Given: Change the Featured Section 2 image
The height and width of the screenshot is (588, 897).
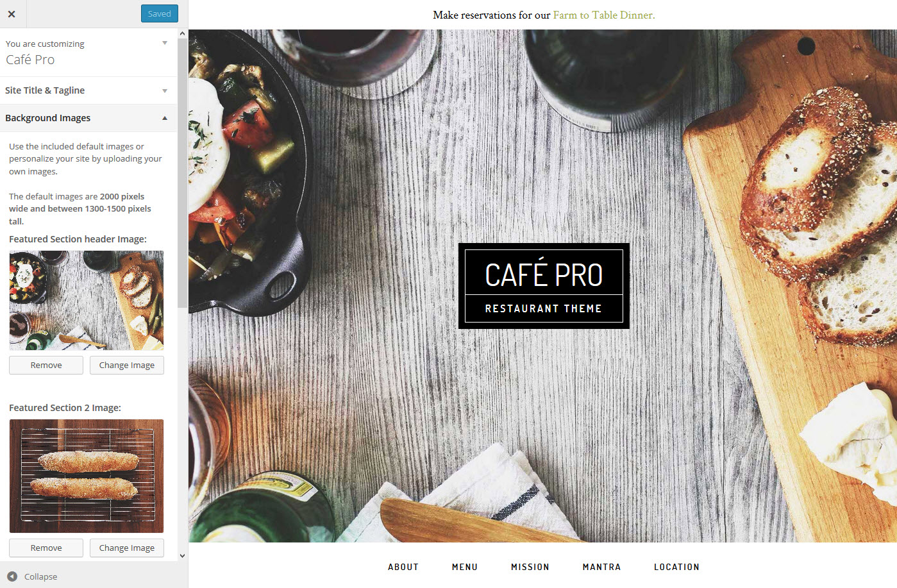Looking at the screenshot, I should [127, 548].
